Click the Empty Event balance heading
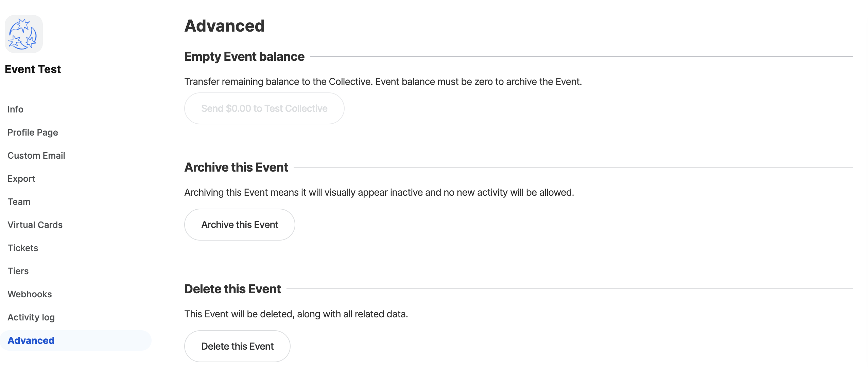The height and width of the screenshot is (386, 868). (x=244, y=56)
